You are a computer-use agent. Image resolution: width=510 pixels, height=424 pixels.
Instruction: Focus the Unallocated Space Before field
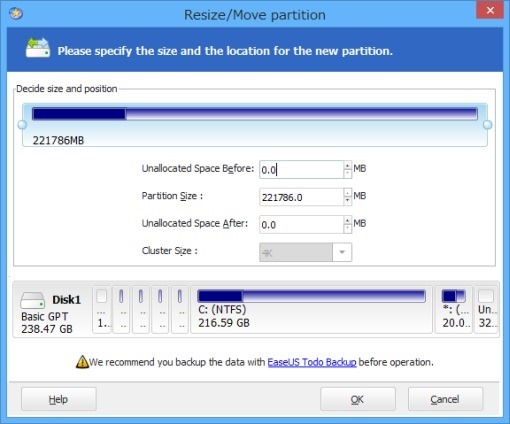click(301, 170)
